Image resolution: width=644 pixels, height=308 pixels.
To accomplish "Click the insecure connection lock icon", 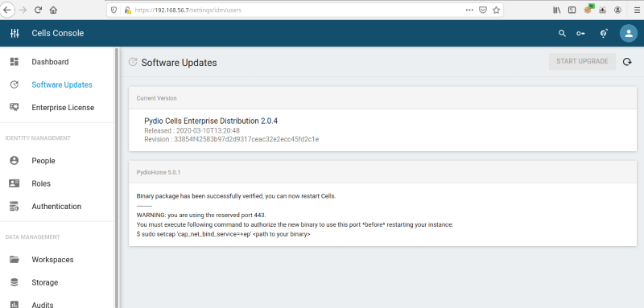I will click(x=128, y=10).
